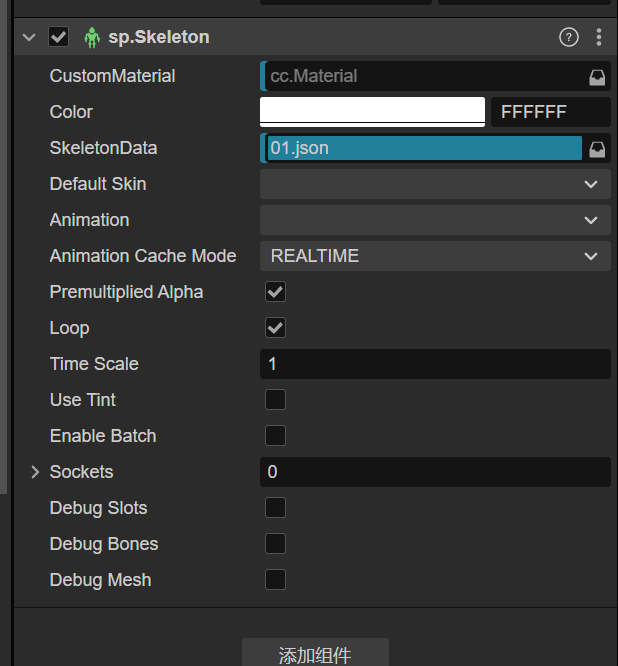Open the Animation Cache Mode dropdown
This screenshot has width=618, height=666.
435,256
